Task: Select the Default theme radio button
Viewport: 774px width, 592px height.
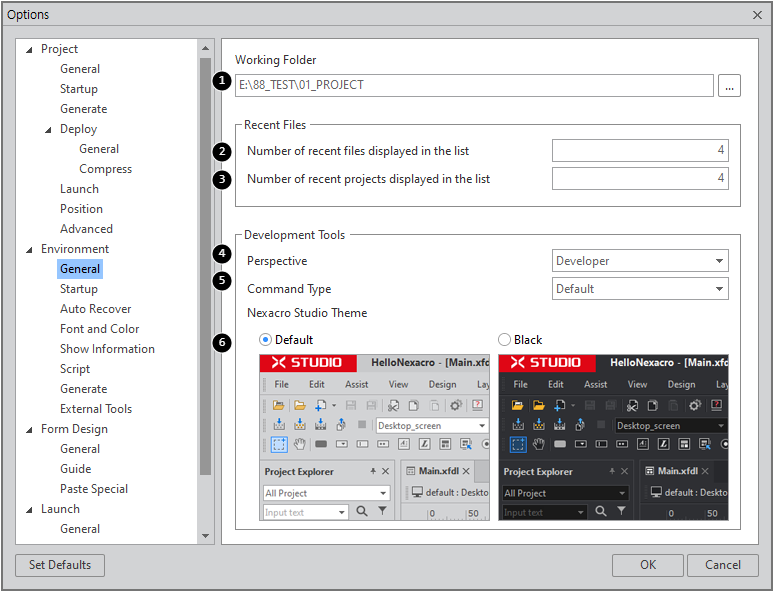Action: pyautogui.click(x=265, y=340)
